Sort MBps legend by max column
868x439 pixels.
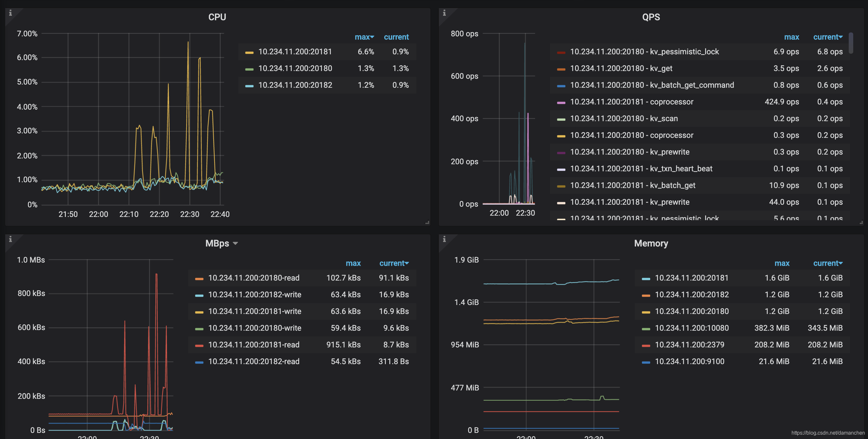[x=353, y=263]
